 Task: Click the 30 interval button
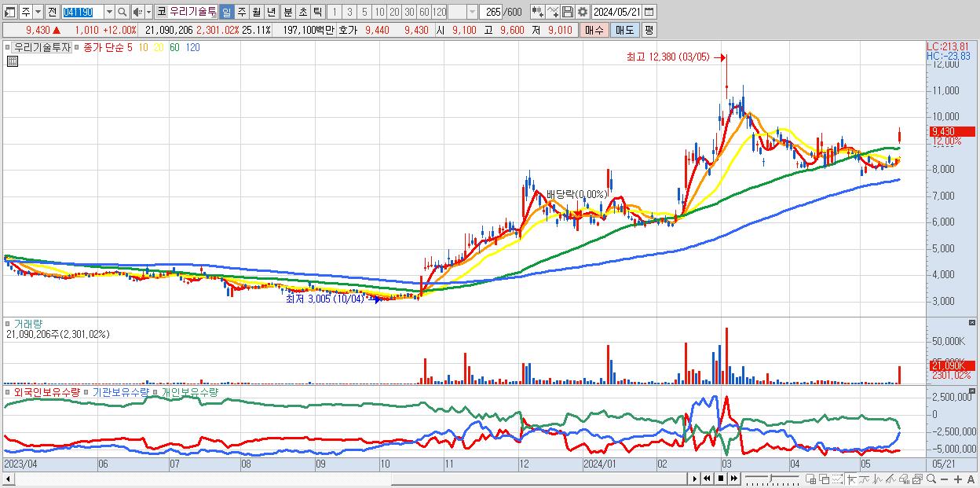point(409,12)
